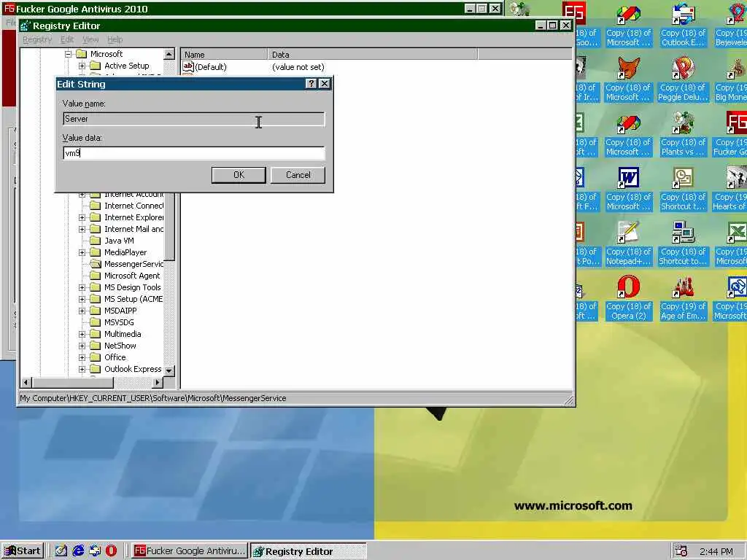The width and height of the screenshot is (747, 560).
Task: Expand the Multimedia key
Action: (x=82, y=334)
